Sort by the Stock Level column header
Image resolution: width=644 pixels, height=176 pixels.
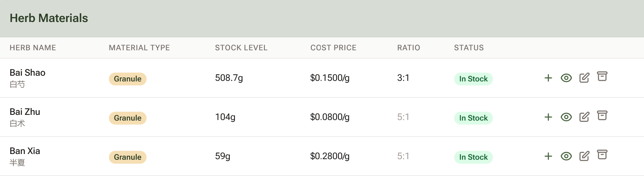coord(241,48)
